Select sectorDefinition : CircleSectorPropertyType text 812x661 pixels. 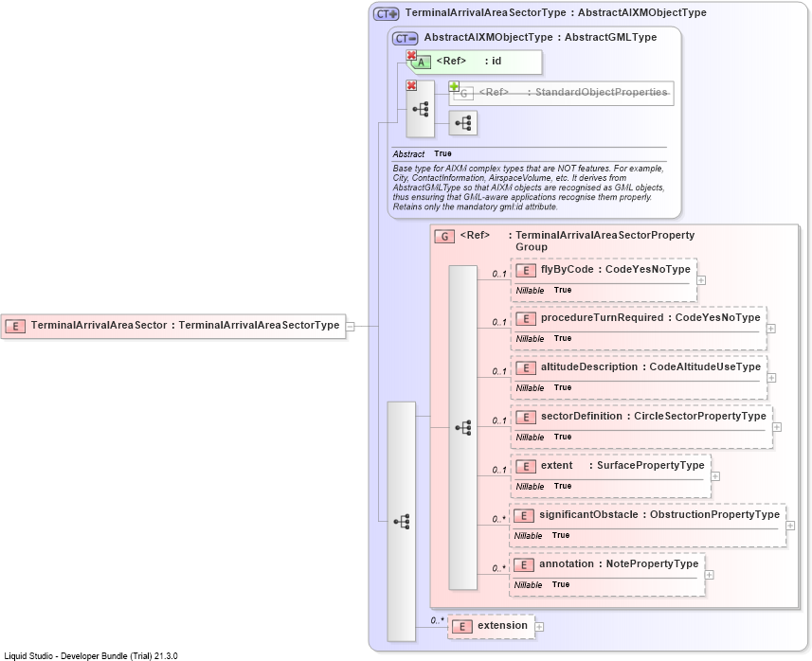654,416
